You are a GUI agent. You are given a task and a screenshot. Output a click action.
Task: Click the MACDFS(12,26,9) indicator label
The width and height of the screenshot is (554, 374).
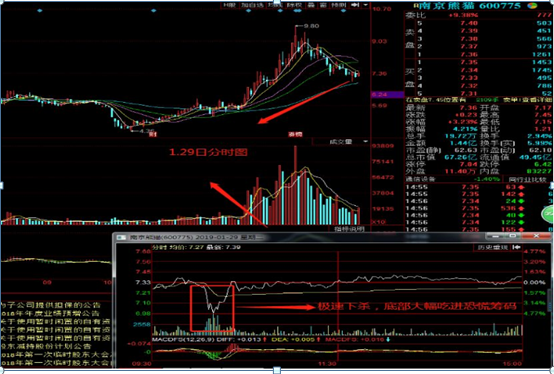coord(183,339)
